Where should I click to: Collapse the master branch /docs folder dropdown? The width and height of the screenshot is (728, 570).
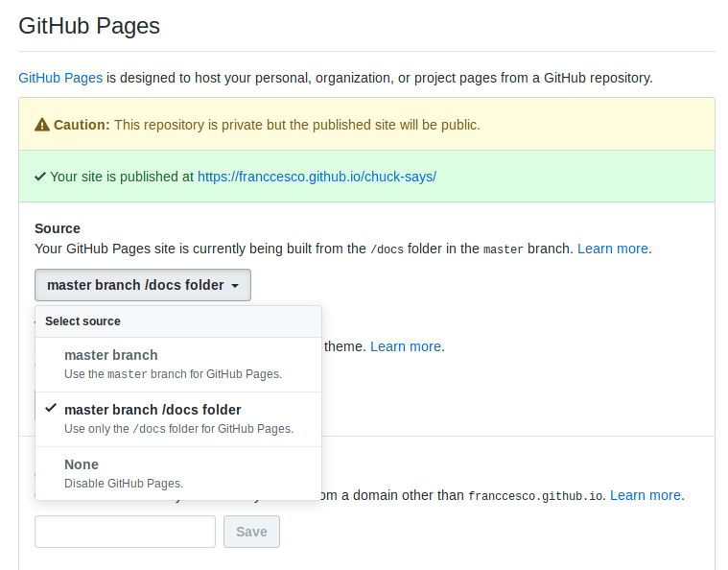coord(142,285)
